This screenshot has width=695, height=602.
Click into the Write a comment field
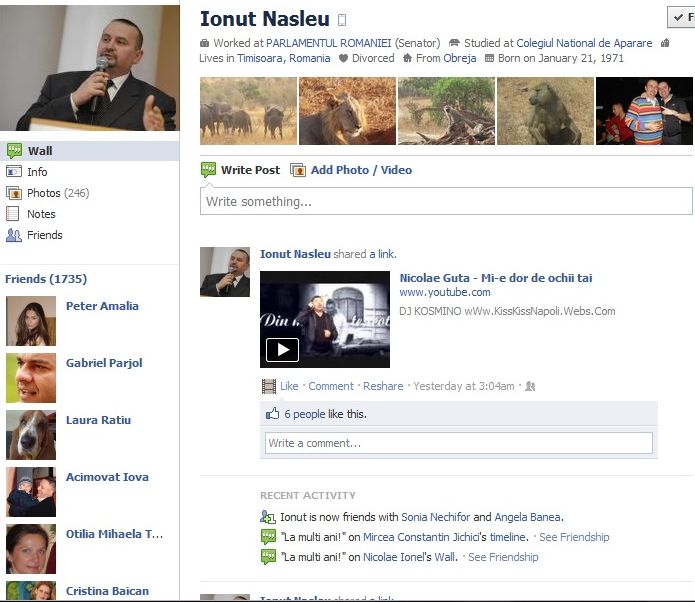(459, 443)
